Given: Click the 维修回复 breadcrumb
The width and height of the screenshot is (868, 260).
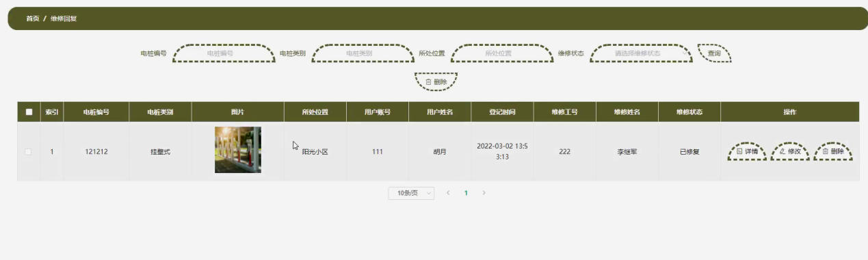Looking at the screenshot, I should [x=64, y=18].
